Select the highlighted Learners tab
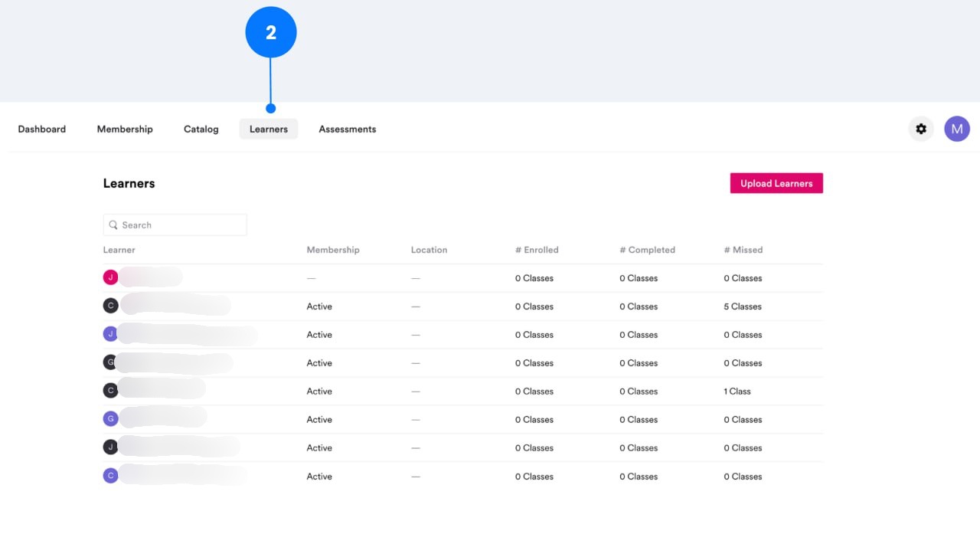 (268, 129)
